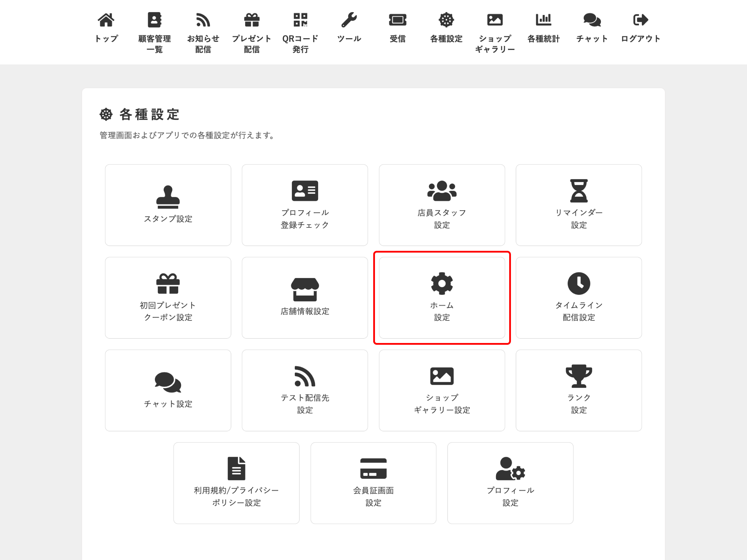The height and width of the screenshot is (560, 747).
Task: Open お知らせ配信 from the top menu
Action: click(203, 30)
